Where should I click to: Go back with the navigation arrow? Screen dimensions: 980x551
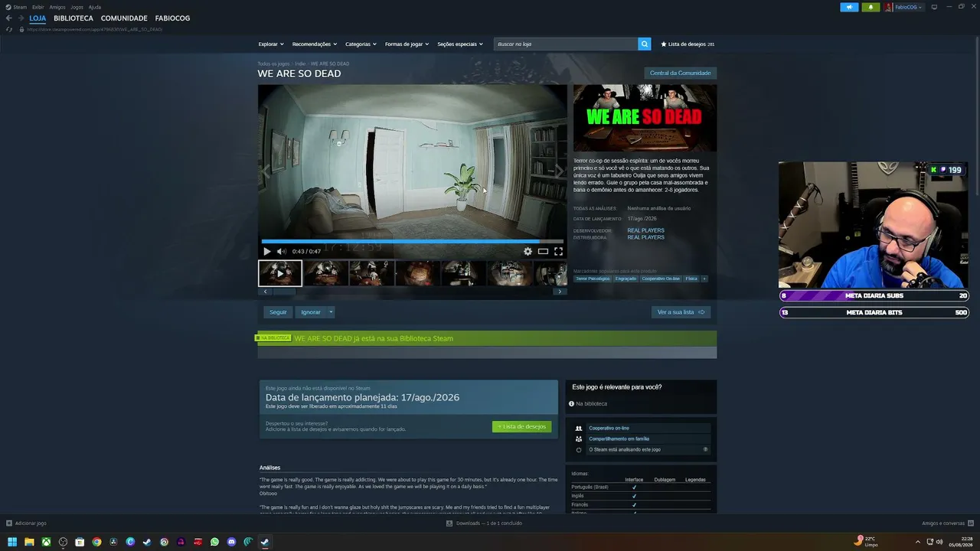tap(8, 18)
